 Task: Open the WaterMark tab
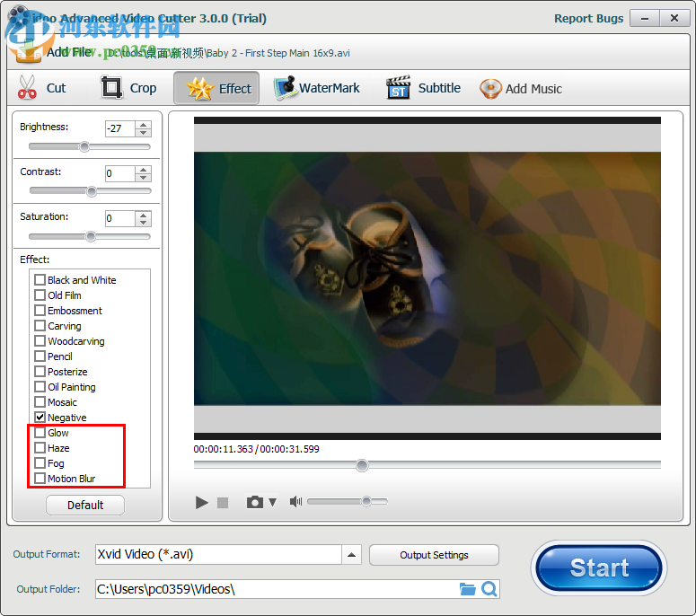(x=317, y=88)
